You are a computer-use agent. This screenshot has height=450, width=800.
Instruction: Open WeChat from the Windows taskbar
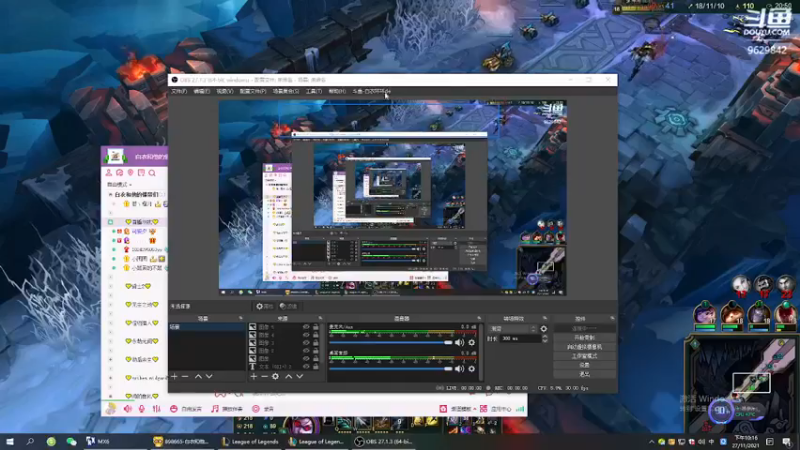coord(71,441)
